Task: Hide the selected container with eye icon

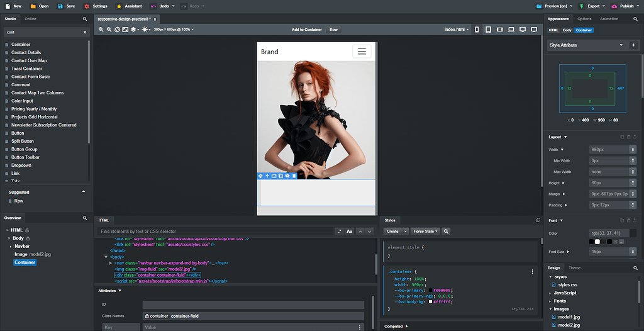Action: point(287,176)
